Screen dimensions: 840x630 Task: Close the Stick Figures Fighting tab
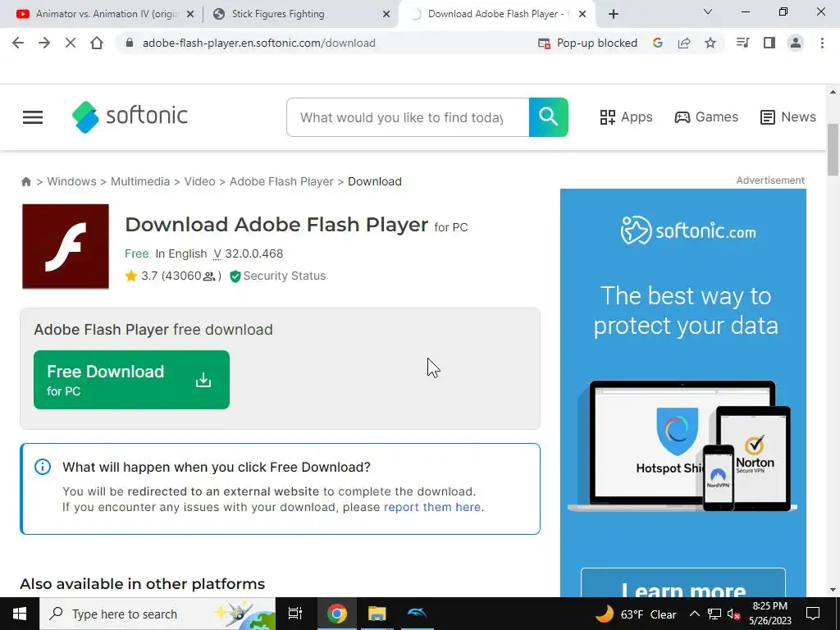(386, 14)
